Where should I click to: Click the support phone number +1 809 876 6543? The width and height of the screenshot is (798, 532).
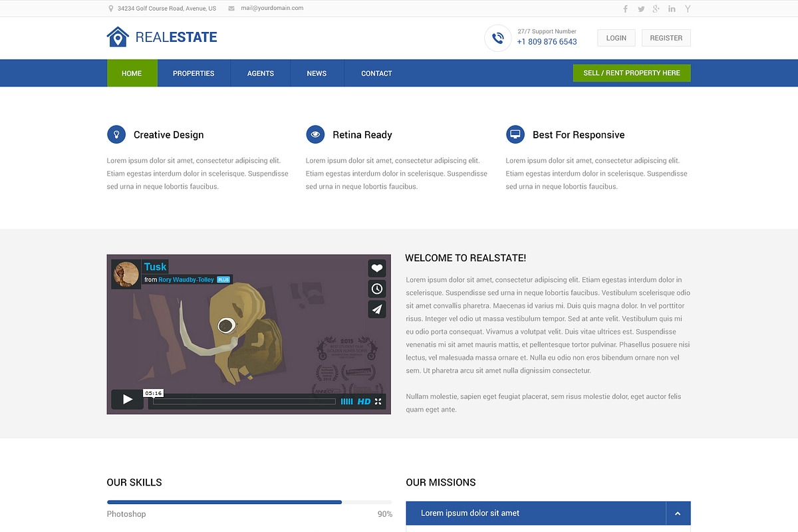547,42
